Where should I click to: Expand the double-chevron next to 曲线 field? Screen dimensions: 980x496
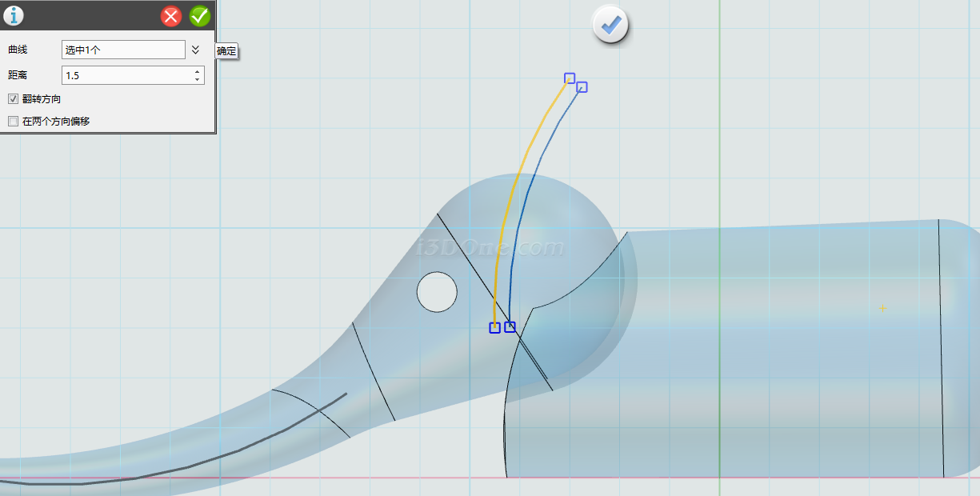pyautogui.click(x=195, y=50)
